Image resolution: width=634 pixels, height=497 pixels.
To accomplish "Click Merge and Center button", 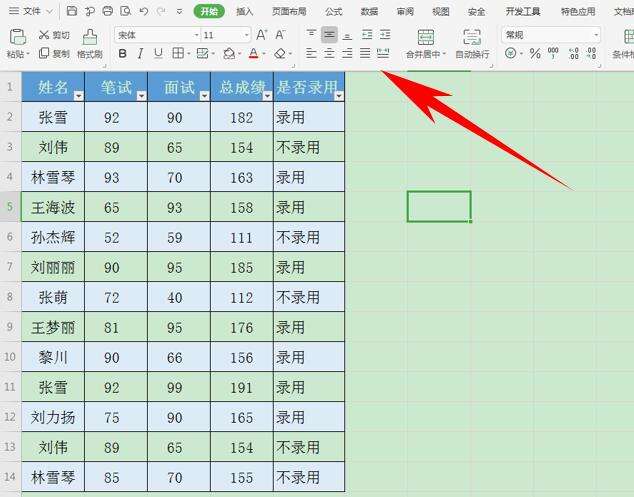I will click(x=425, y=44).
